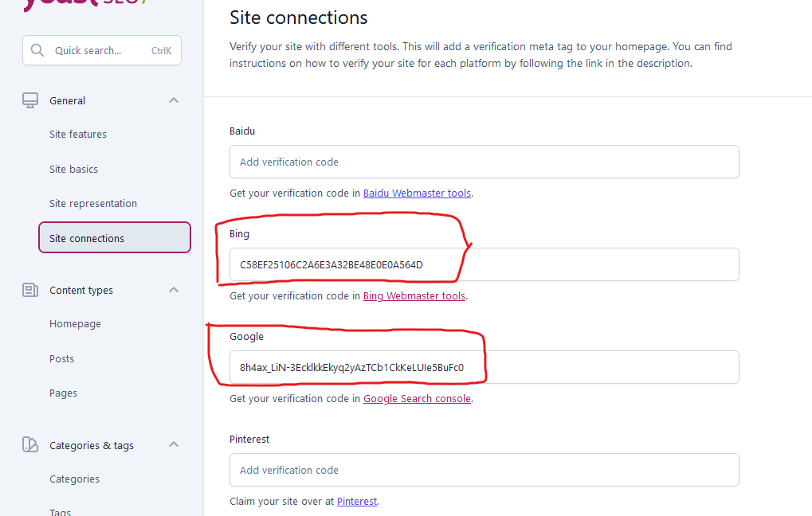Click the Categories & tags section label
This screenshot has height=516, width=812.
(92, 446)
